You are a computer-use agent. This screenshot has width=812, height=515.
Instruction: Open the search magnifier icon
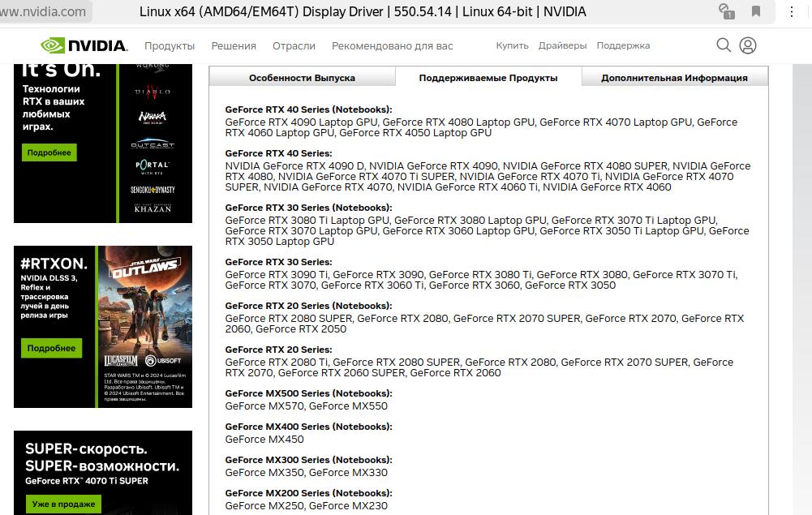point(724,45)
